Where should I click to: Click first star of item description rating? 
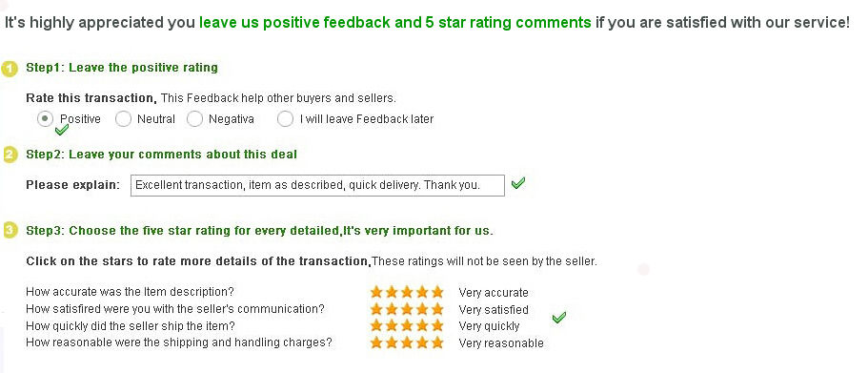pyautogui.click(x=376, y=292)
